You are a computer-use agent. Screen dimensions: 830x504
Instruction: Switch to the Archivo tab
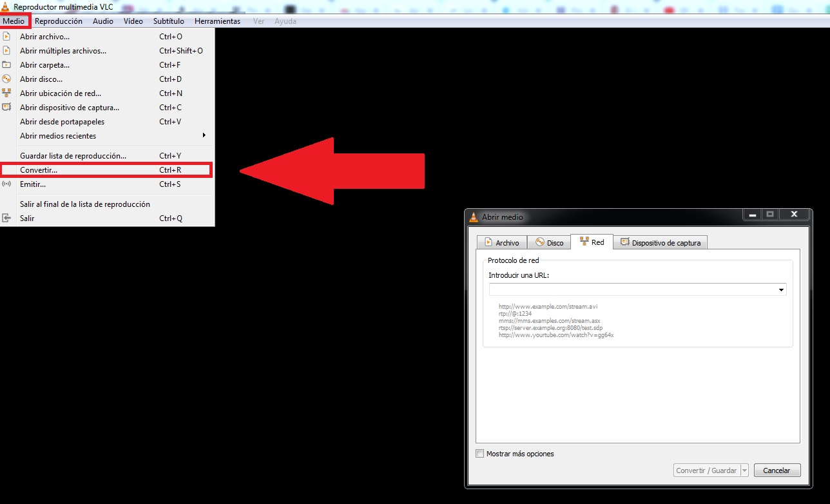(x=502, y=242)
